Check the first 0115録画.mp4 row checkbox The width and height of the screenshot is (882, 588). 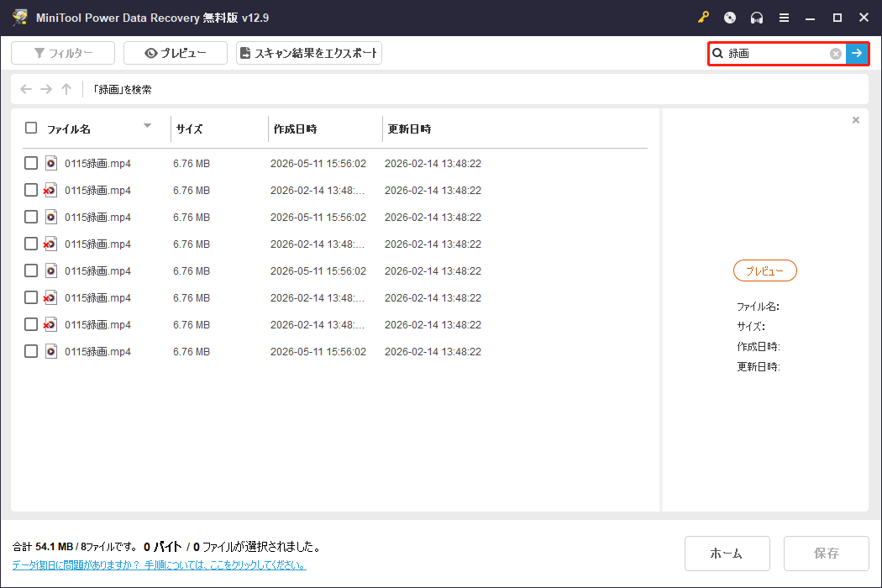[31, 163]
